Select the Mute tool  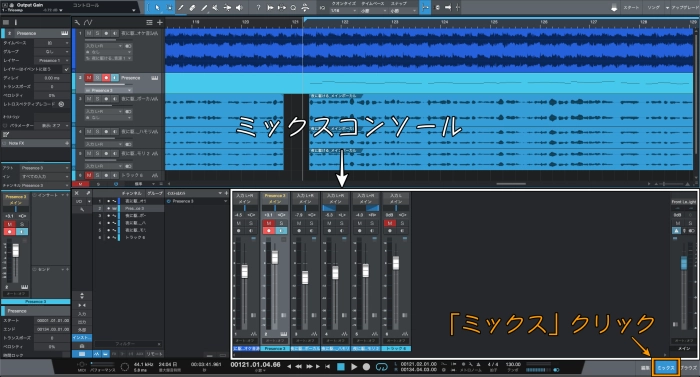point(215,7)
